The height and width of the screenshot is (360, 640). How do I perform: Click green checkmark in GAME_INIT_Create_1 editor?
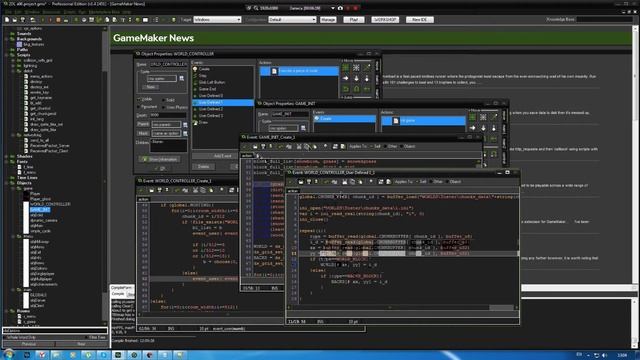point(245,147)
